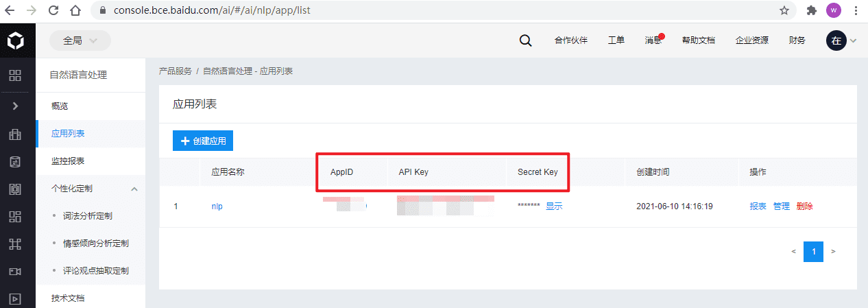Click the 应用名称 column header

(x=228, y=172)
